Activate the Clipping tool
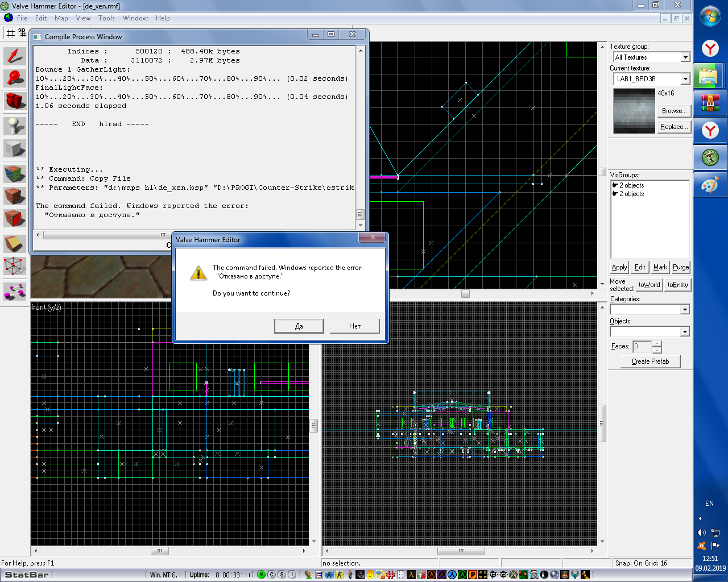Screen dimensions: 728x582 15,243
